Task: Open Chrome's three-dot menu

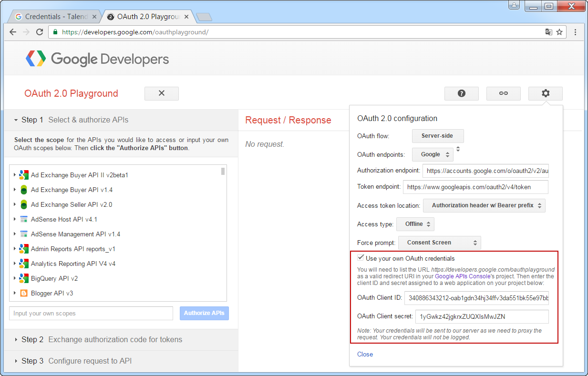Action: pyautogui.click(x=575, y=32)
